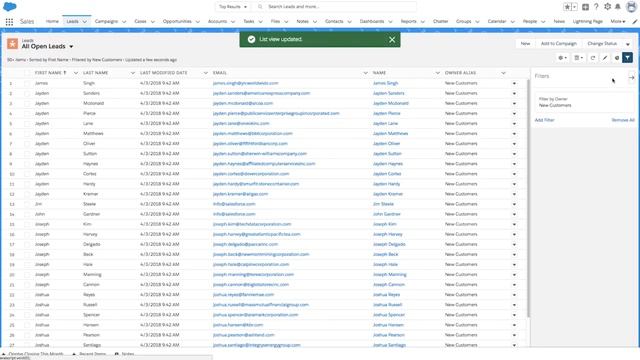The height and width of the screenshot is (360, 640).
Task: Open the First Name column menu chevron
Action: 76,73
